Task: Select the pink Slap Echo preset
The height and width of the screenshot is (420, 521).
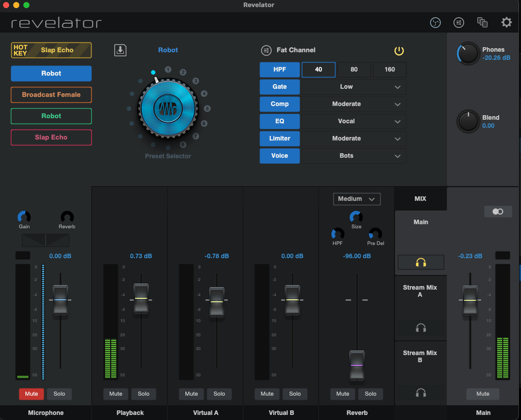Action: tap(51, 137)
